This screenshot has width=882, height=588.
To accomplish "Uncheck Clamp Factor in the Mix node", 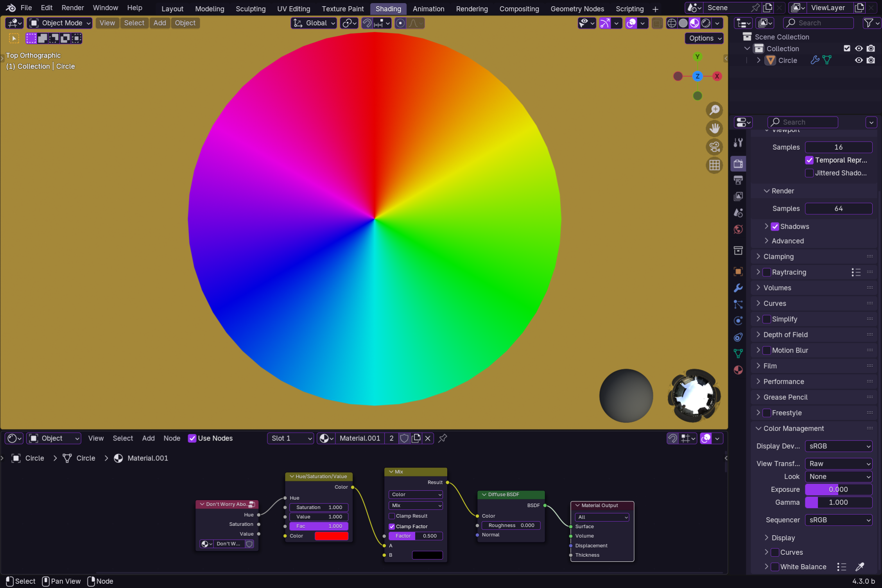I will coord(392,526).
